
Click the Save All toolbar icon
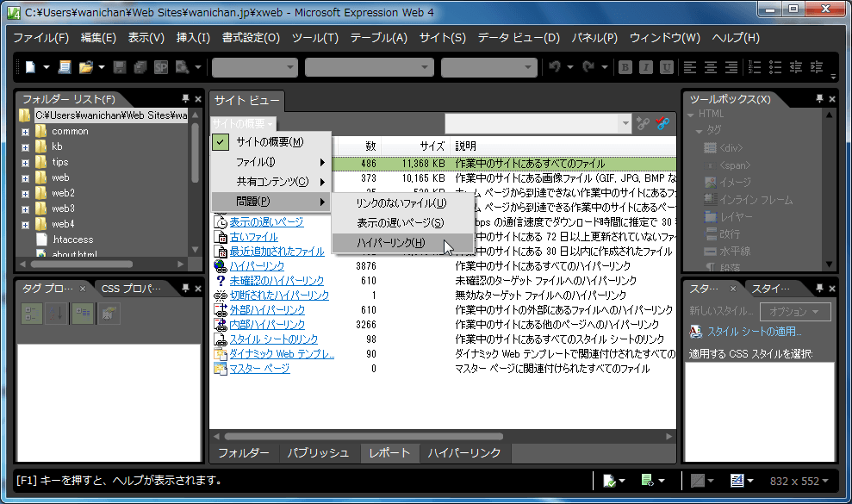tap(140, 67)
